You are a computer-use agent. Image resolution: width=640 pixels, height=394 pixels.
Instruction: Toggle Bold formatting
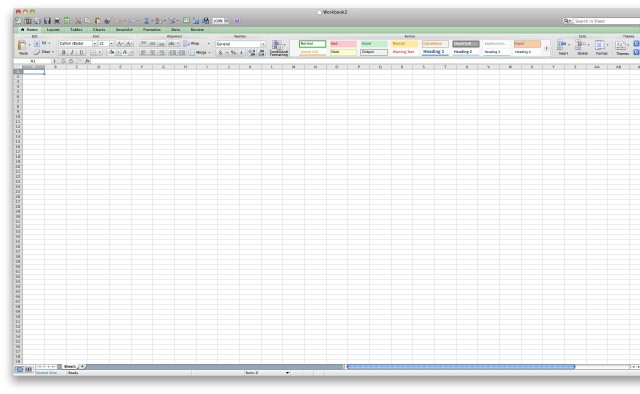(63, 52)
